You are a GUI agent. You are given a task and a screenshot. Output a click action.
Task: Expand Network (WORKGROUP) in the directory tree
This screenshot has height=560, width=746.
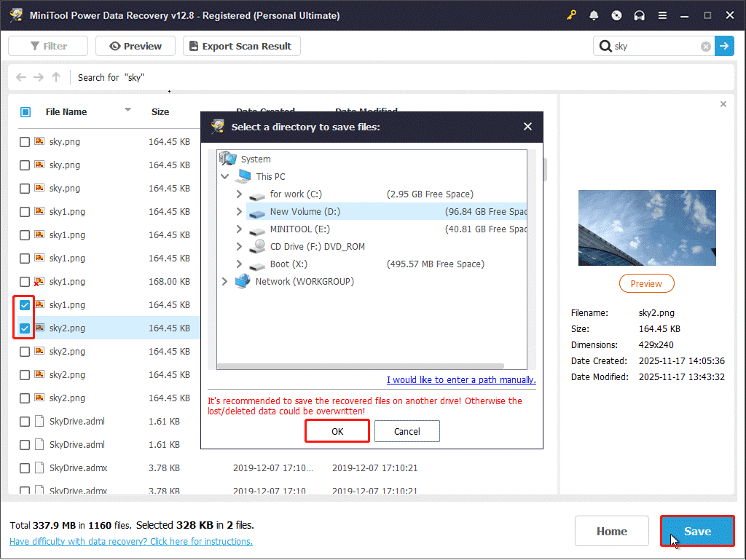pos(224,281)
